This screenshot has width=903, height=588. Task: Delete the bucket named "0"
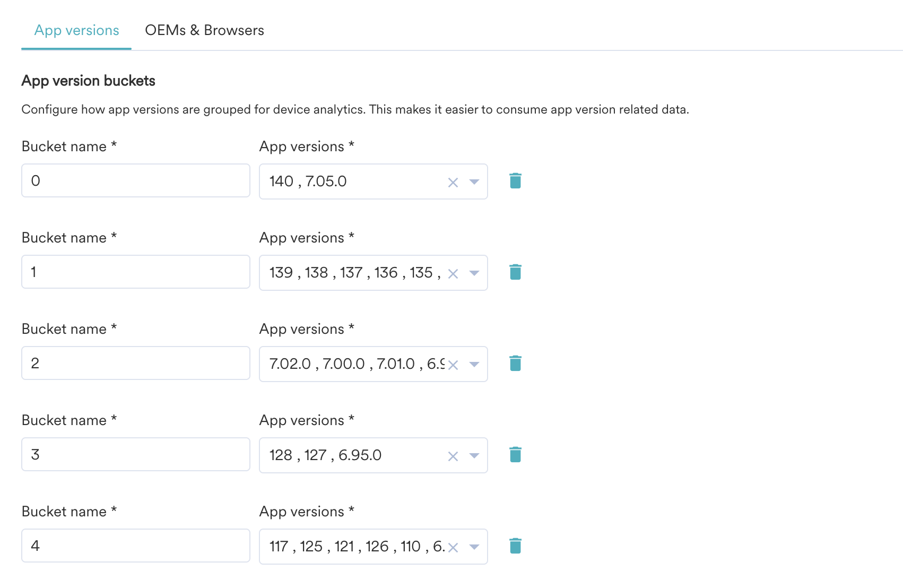pyautogui.click(x=515, y=180)
